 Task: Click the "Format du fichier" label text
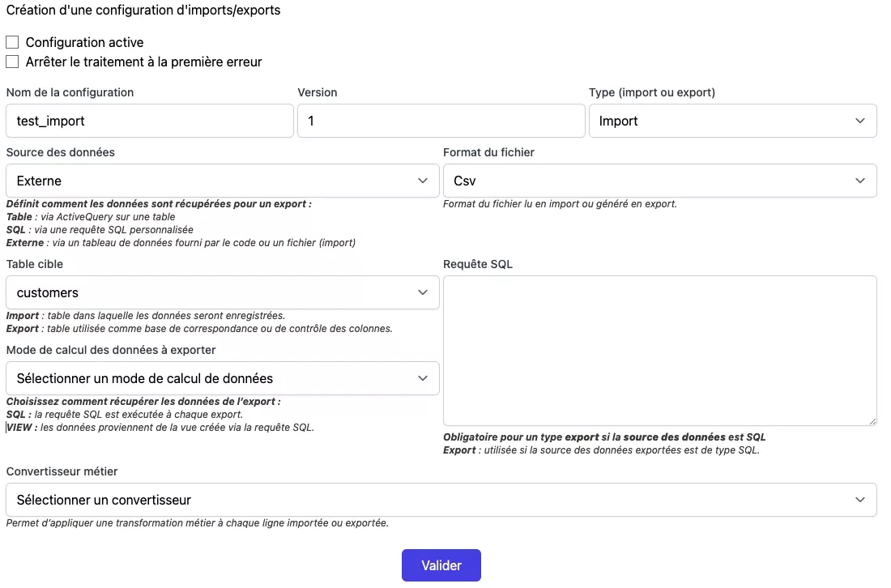tap(488, 152)
